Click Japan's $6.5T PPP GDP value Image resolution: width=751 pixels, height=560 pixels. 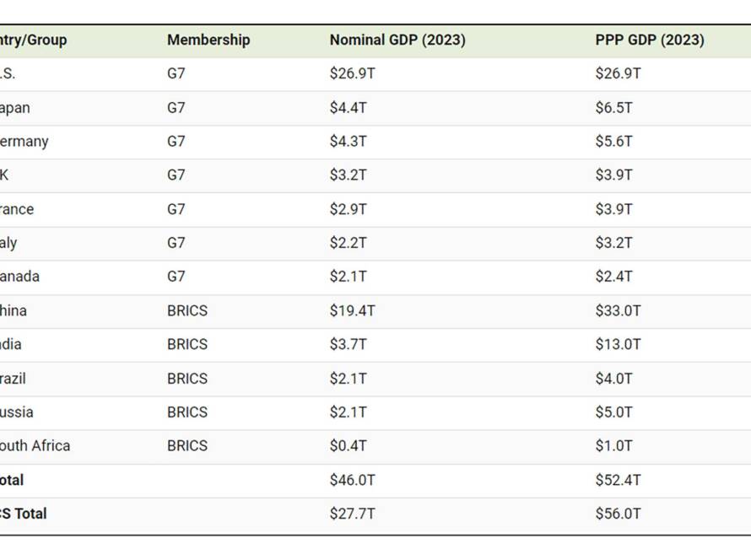click(613, 108)
